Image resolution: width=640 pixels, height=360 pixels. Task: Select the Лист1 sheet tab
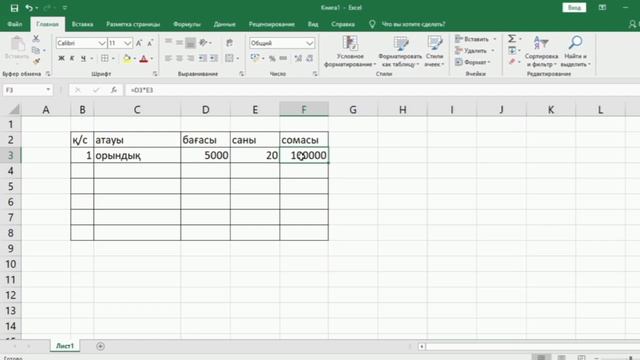tap(65, 346)
